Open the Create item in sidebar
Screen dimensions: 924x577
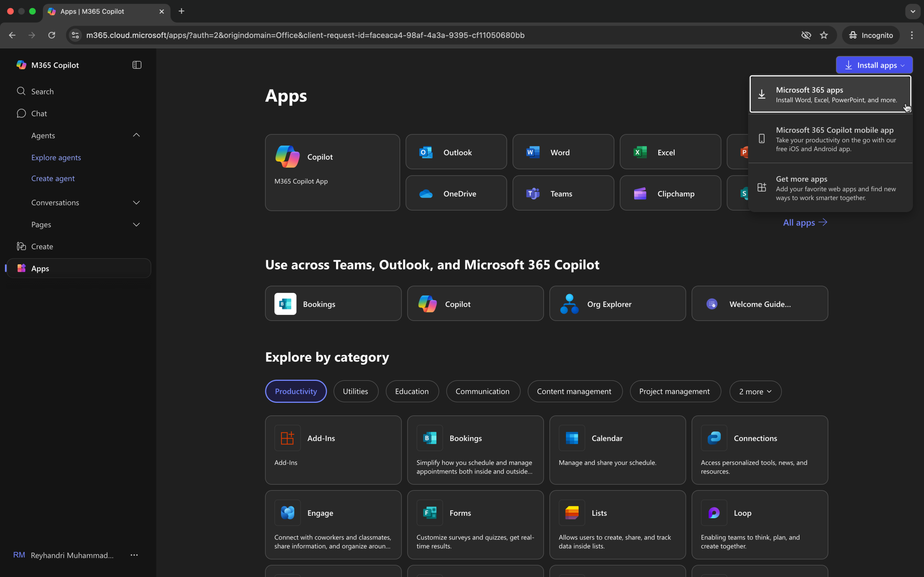coord(42,246)
